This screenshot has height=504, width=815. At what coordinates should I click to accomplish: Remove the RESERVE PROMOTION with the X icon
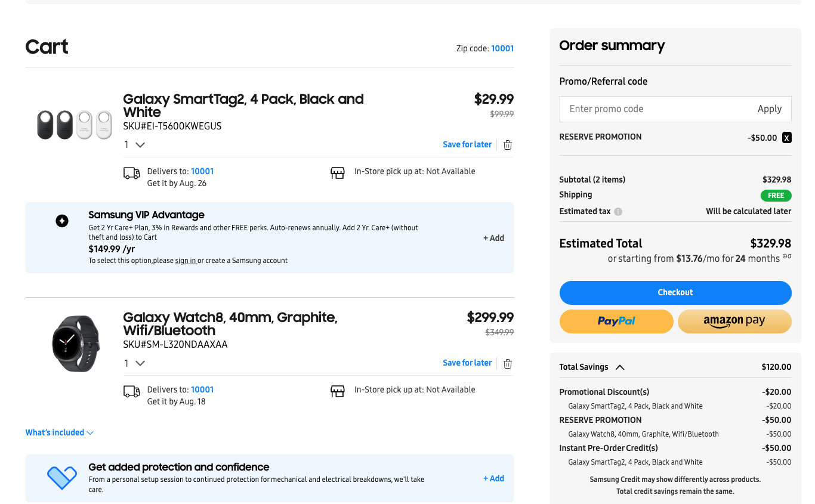point(786,137)
